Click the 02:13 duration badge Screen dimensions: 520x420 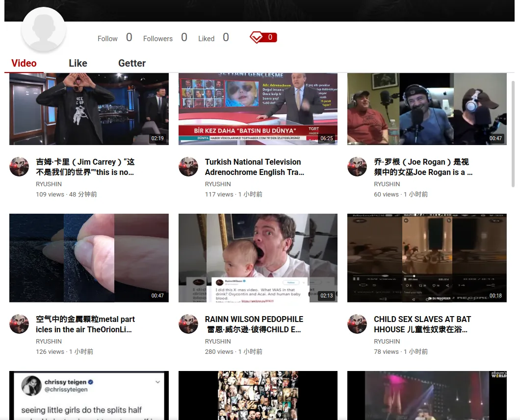tap(327, 296)
